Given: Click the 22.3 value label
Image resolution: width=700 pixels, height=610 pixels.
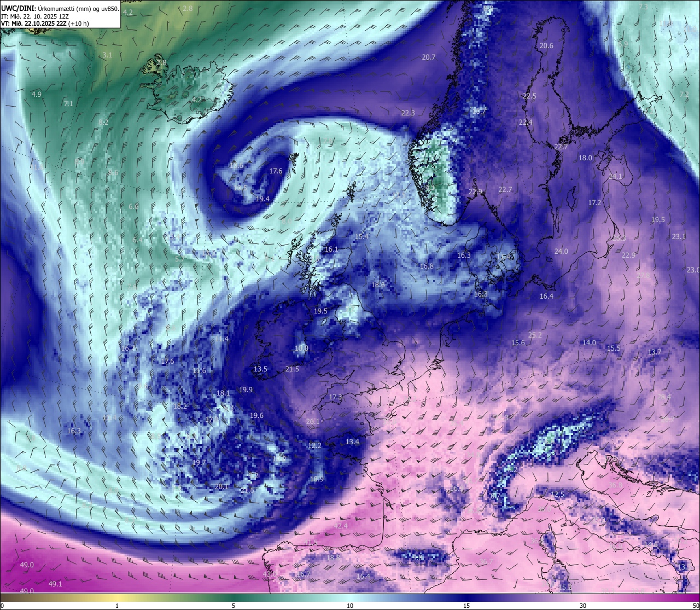Looking at the screenshot, I should 408,113.
